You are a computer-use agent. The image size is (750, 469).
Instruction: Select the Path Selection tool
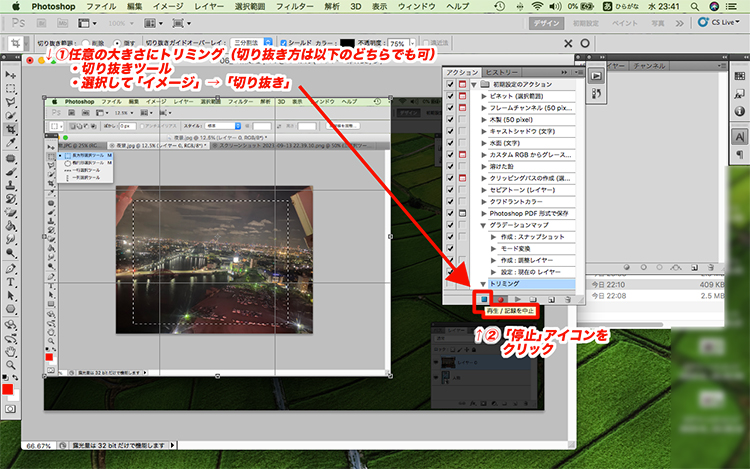pyautogui.click(x=11, y=295)
